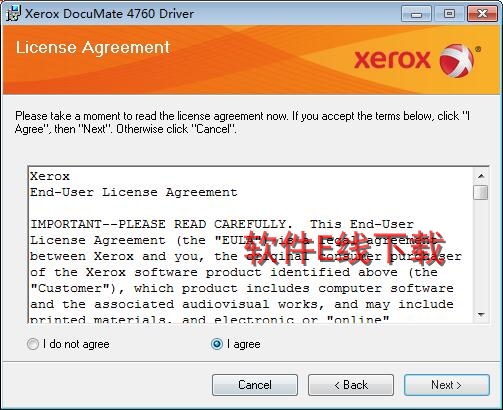Screen dimensions: 503x410
Task: Click the scrollbar track below the thumb
Action: [x=481, y=253]
